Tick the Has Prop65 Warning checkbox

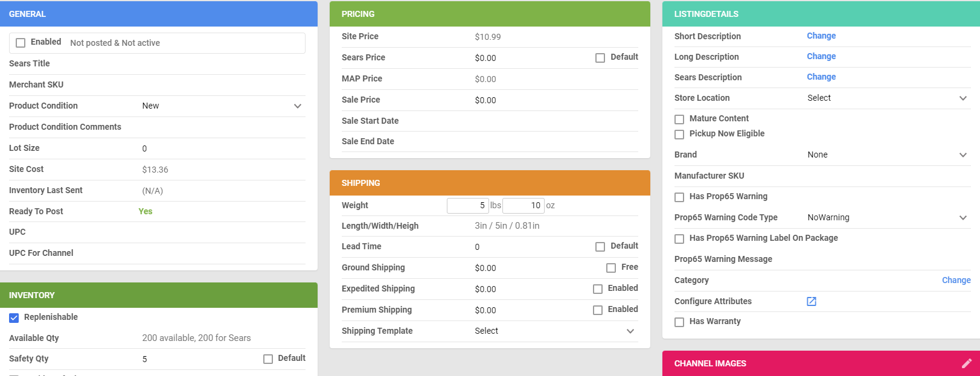point(679,197)
